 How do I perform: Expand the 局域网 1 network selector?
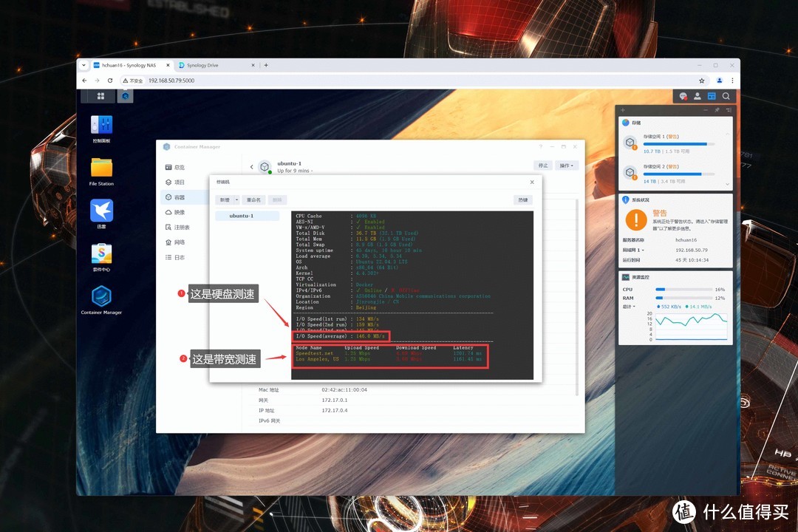632,250
